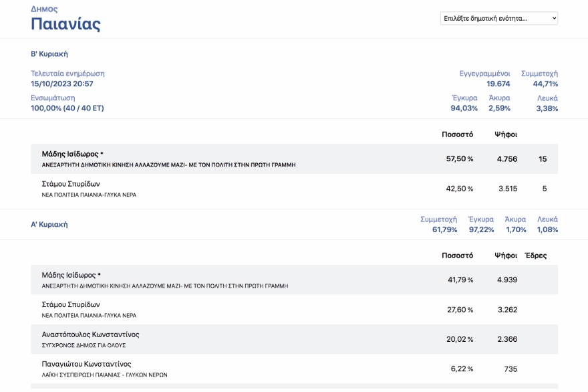Click the first-round Συμμετοχή 61,79% figure

[444, 229]
